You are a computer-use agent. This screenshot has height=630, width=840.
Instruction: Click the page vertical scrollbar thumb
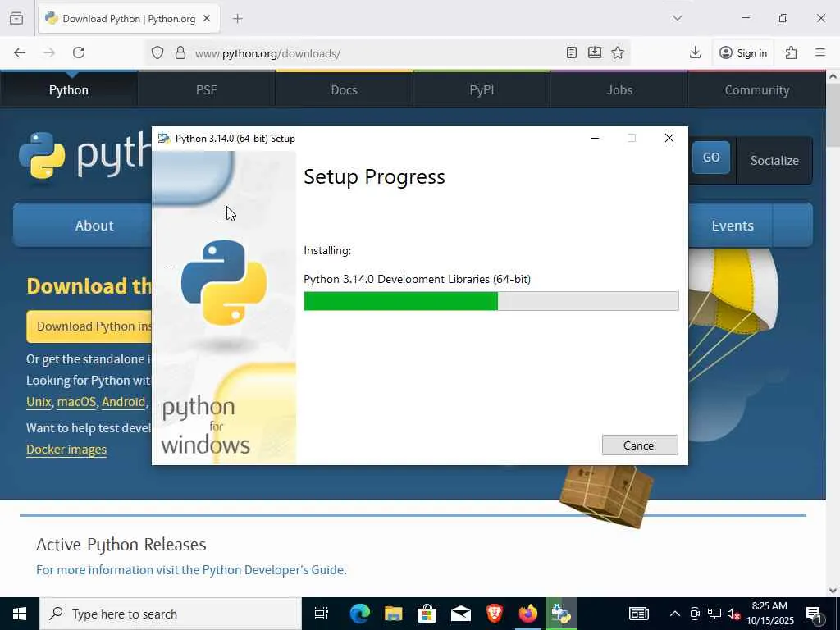pyautogui.click(x=833, y=115)
